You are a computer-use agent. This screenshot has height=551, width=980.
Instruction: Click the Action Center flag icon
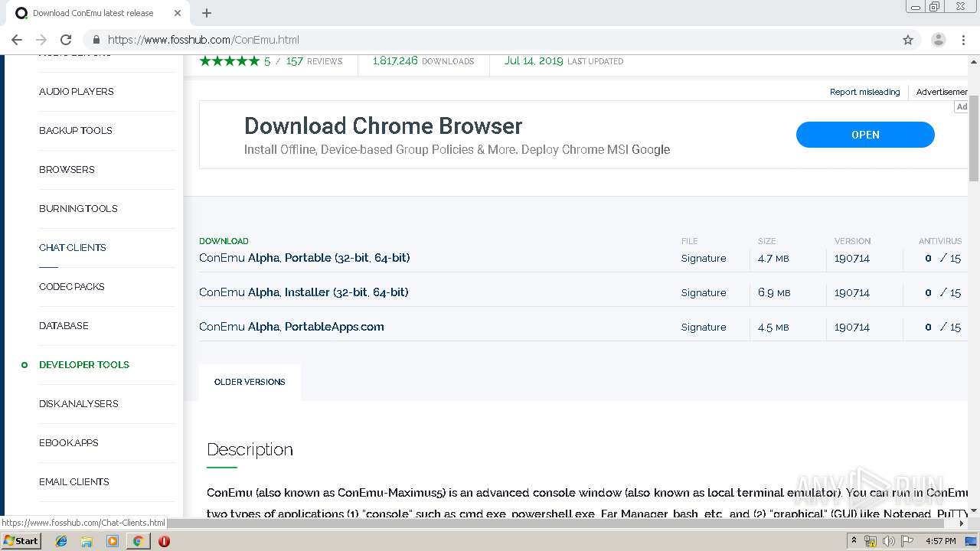(907, 541)
